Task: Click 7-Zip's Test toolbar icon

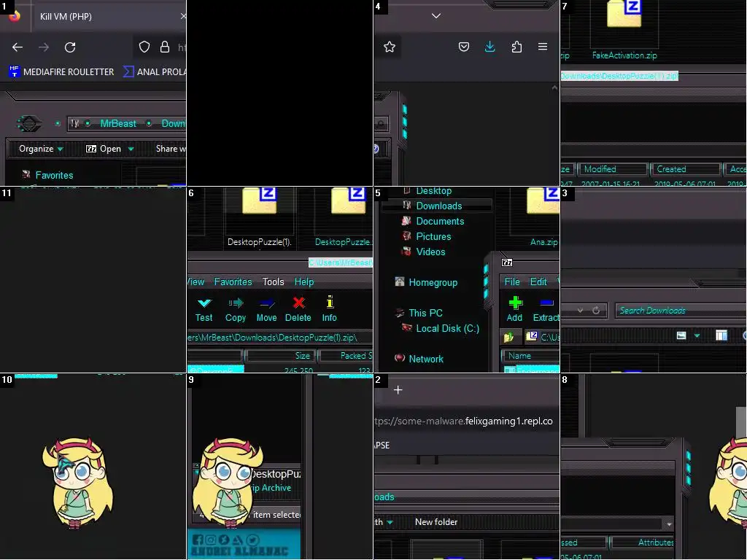Action: pyautogui.click(x=204, y=309)
